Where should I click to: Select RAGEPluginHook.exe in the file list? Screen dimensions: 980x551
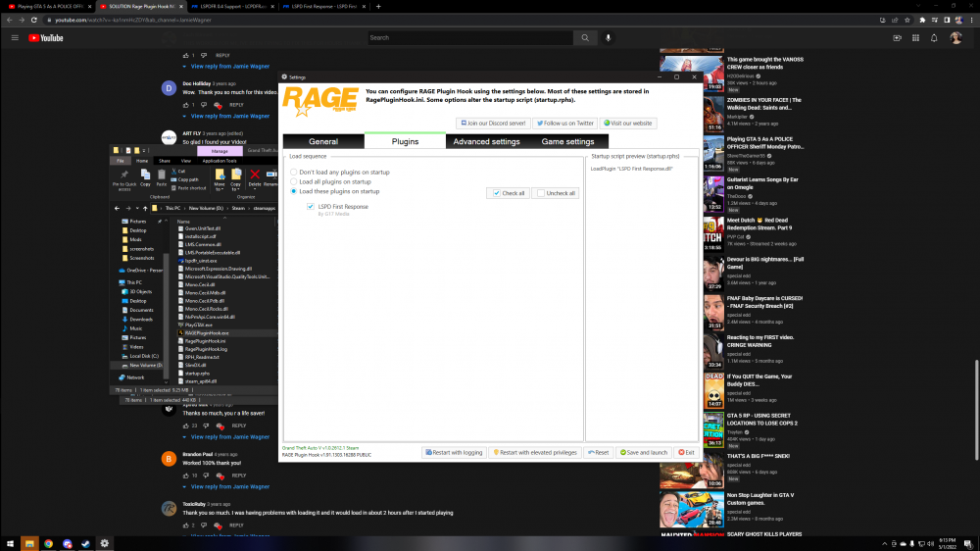206,332
